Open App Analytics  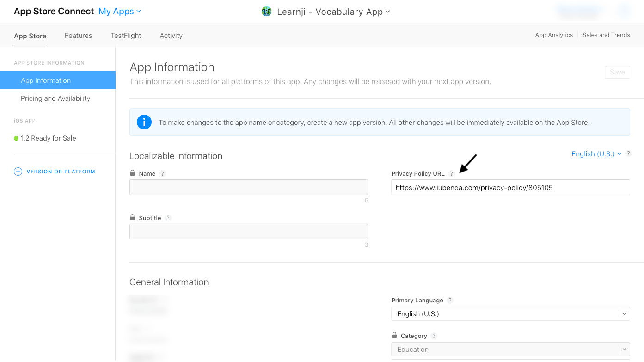[x=553, y=35]
